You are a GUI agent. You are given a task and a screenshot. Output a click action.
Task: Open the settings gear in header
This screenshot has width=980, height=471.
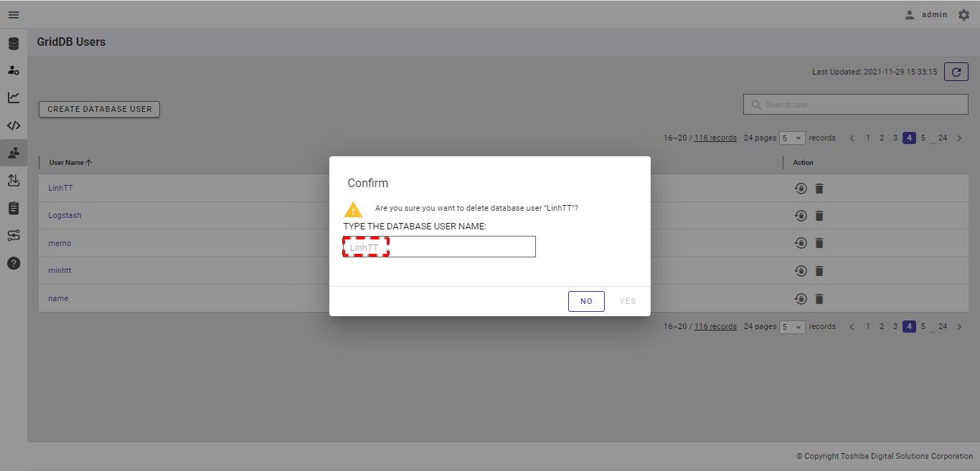pos(963,14)
